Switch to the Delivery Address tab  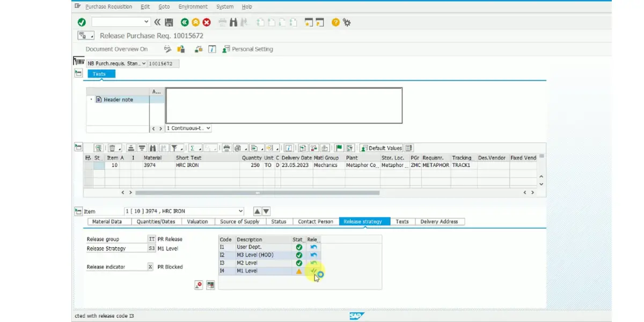tap(439, 222)
